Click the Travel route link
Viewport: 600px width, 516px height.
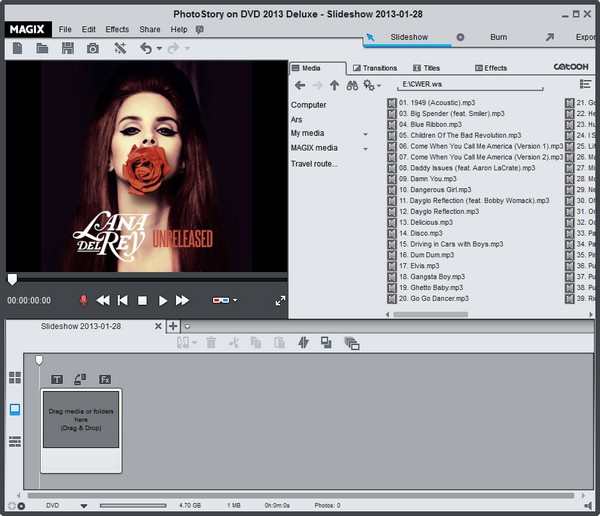point(314,163)
